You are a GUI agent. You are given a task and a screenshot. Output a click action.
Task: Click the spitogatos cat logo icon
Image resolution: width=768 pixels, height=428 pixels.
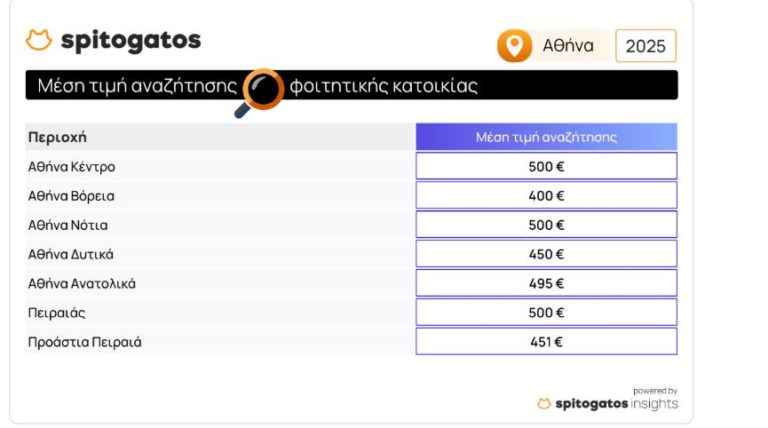coord(38,41)
